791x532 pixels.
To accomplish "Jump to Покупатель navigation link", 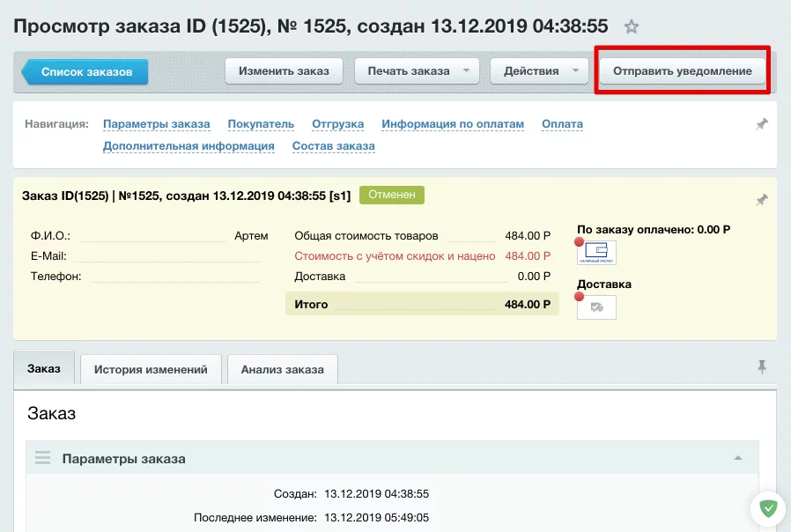I will coord(261,124).
